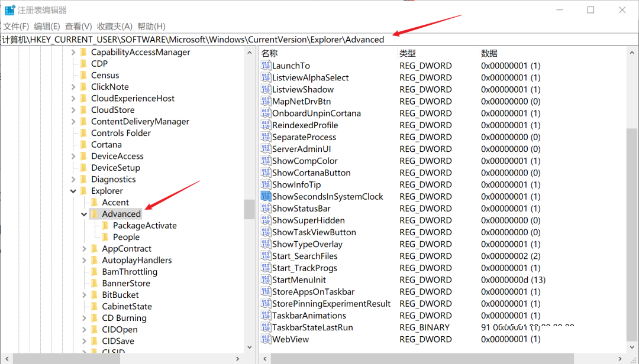The width and height of the screenshot is (639, 364).
Task: Expand the CIDSave node
Action: [84, 341]
